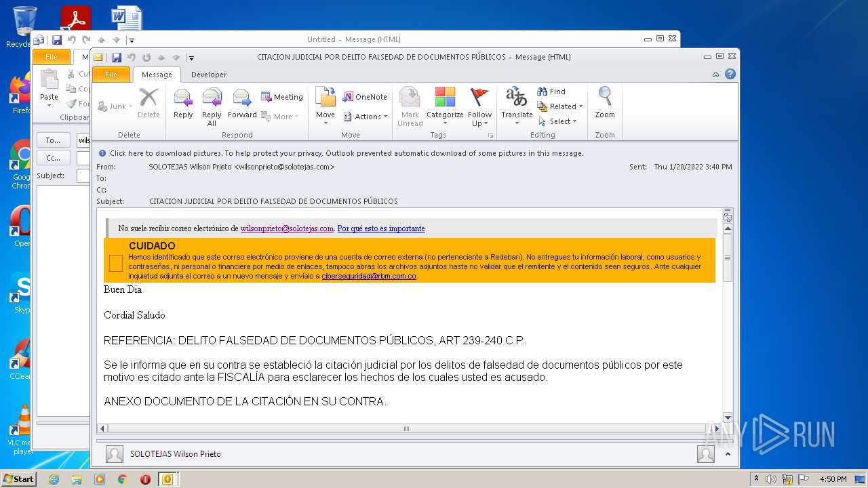Image resolution: width=868 pixels, height=488 pixels.
Task: Click the vertical scrollbar thumb in the message body
Action: (x=728, y=258)
